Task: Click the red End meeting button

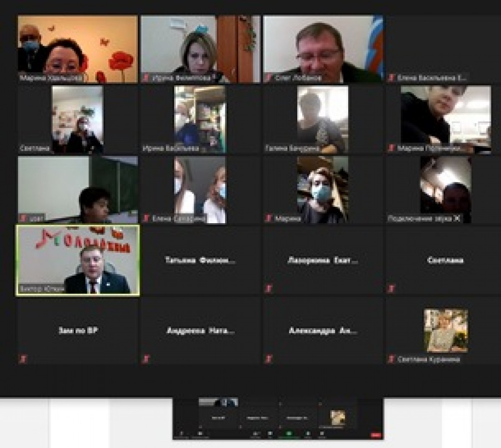Action: pyautogui.click(x=375, y=435)
